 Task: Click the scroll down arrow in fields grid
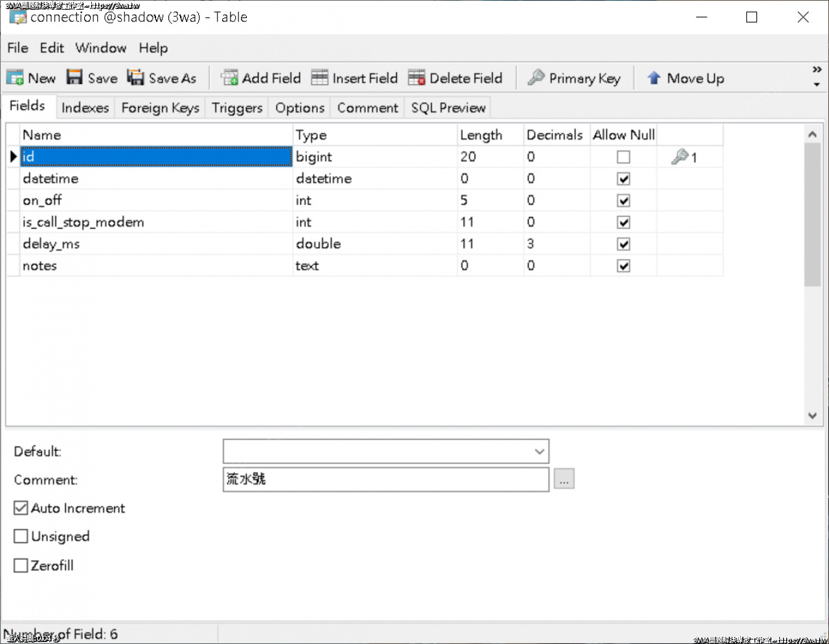click(812, 416)
